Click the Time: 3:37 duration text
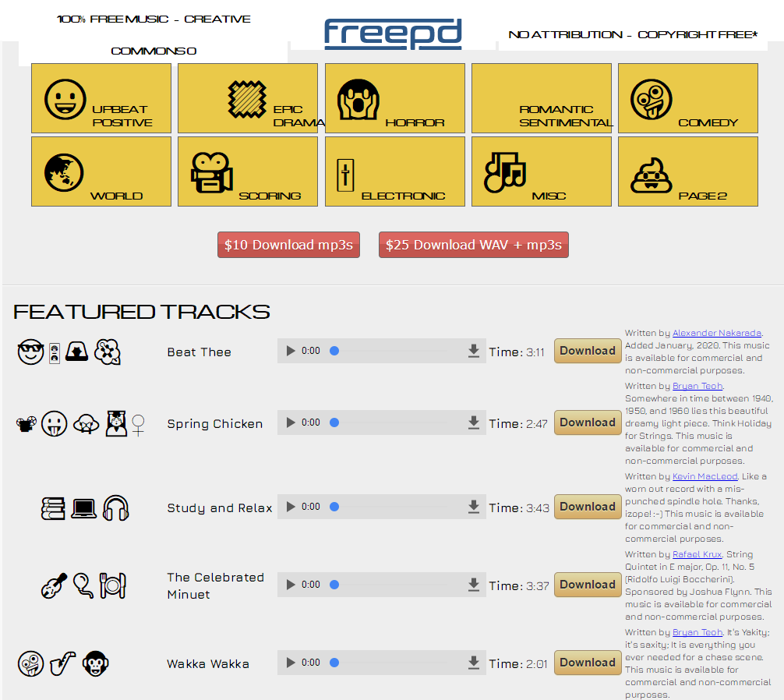This screenshot has width=784, height=700. click(519, 586)
